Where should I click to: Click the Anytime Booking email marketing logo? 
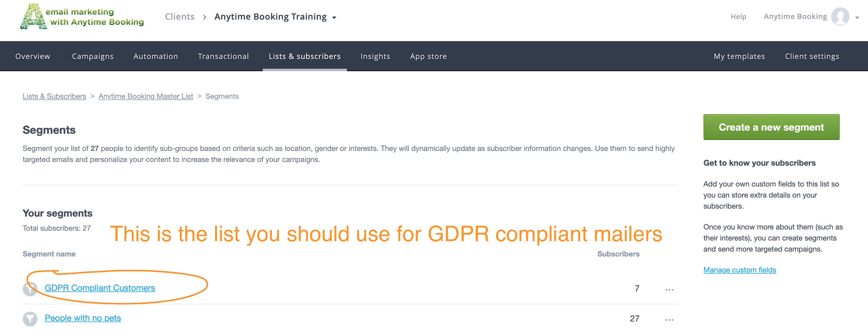click(82, 17)
